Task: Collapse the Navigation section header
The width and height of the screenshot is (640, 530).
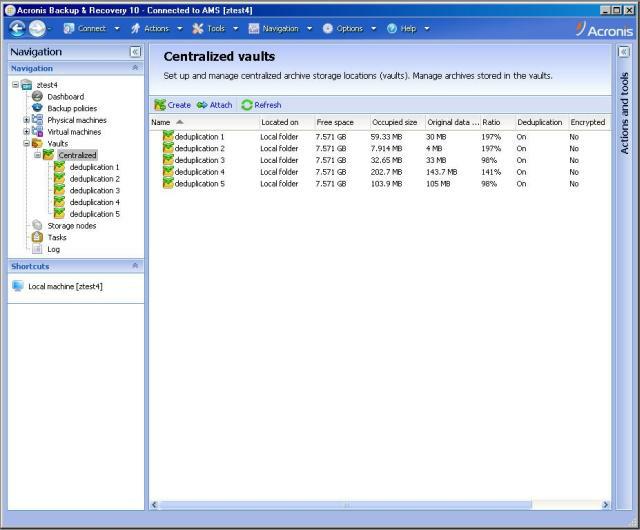Action: tap(136, 68)
